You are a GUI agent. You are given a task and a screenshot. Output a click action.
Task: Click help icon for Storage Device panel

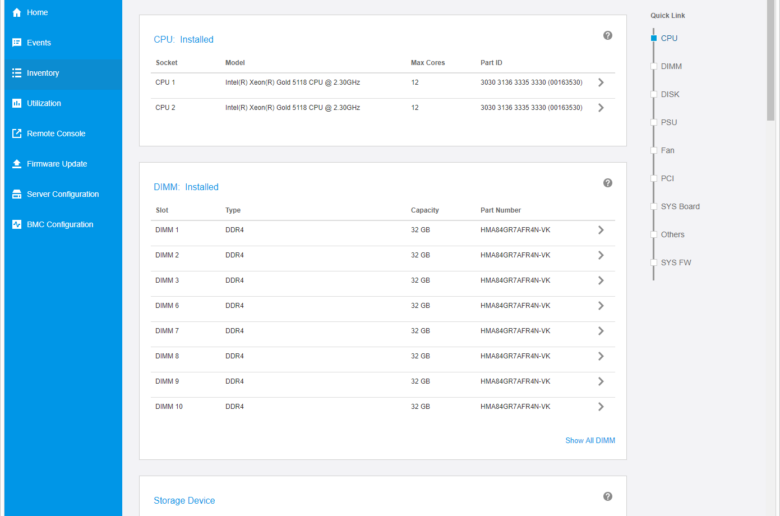point(607,497)
